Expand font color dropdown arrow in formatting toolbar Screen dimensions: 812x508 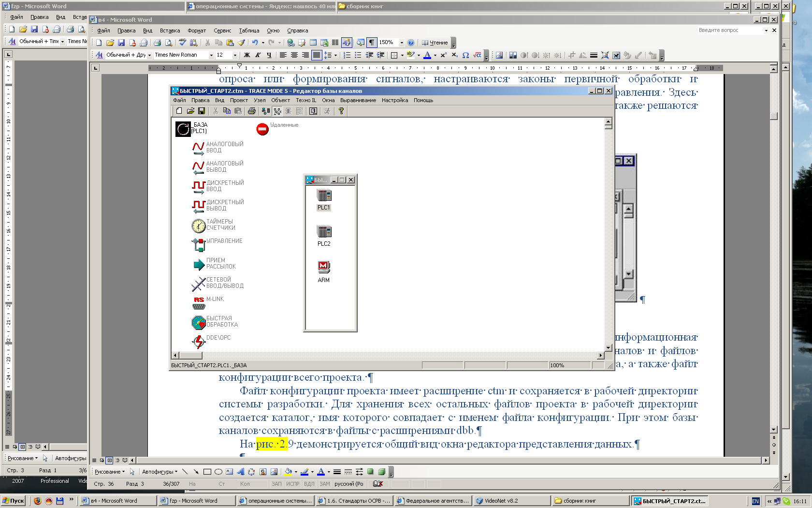coord(435,55)
